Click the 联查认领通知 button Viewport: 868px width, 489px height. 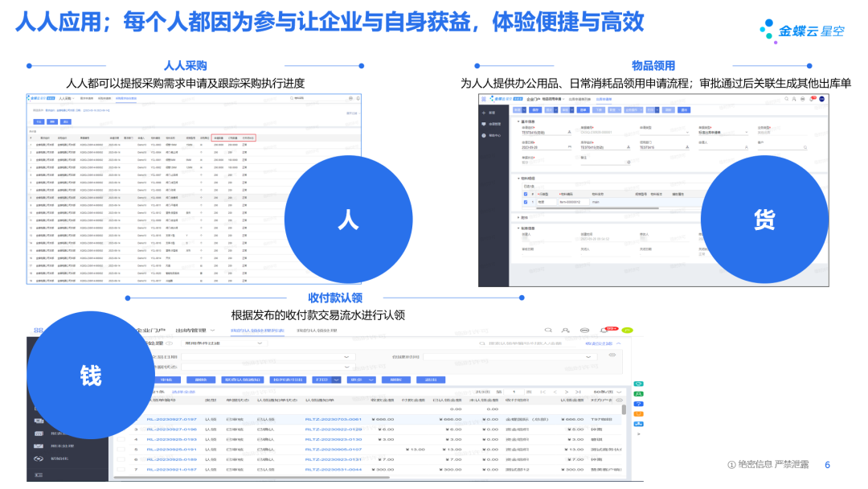tap(243, 380)
